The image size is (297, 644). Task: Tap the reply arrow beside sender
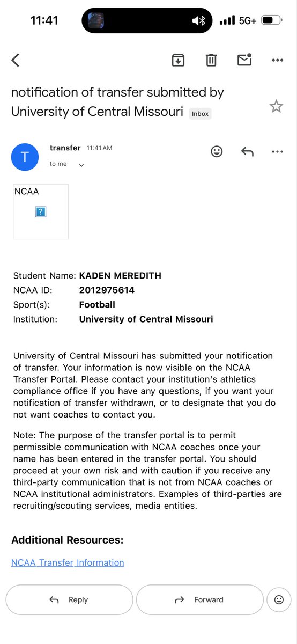[247, 152]
